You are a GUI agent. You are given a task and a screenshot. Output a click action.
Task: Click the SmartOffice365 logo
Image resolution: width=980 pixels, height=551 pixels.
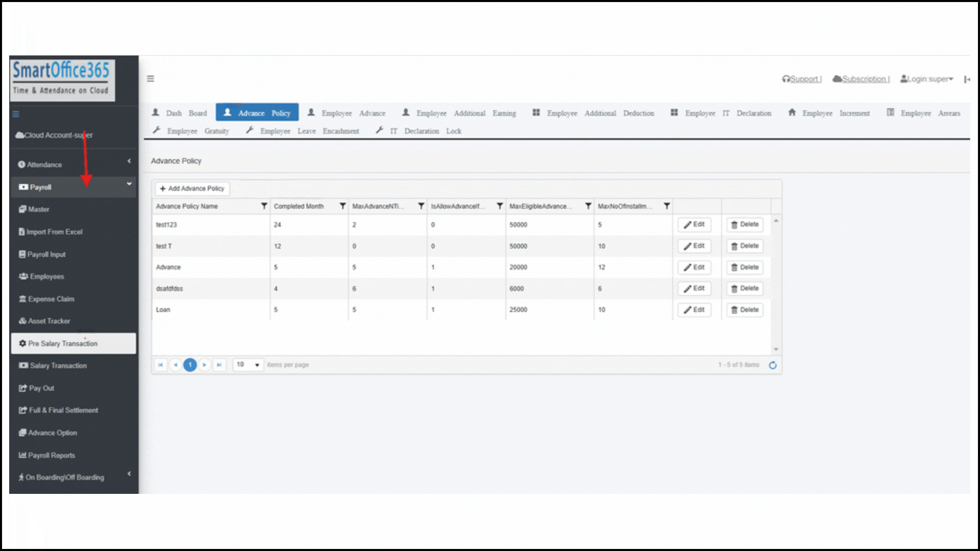62,80
